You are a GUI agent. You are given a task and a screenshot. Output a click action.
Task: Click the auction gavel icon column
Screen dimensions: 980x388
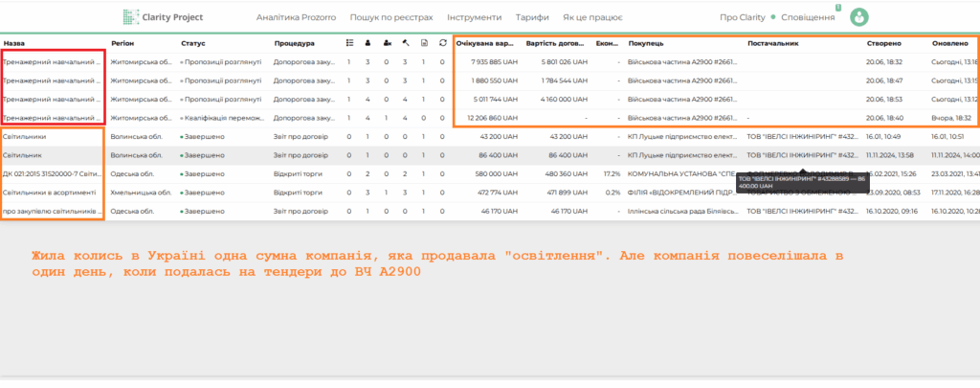(405, 43)
